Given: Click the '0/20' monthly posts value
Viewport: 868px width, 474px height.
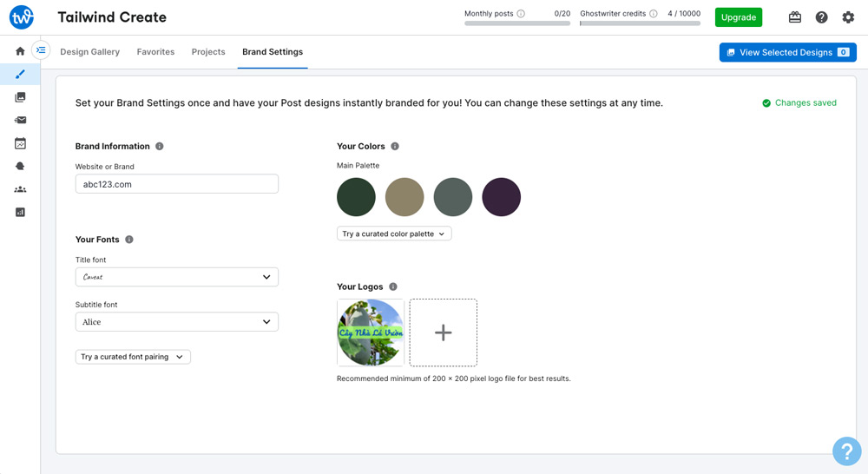Looking at the screenshot, I should tap(562, 13).
